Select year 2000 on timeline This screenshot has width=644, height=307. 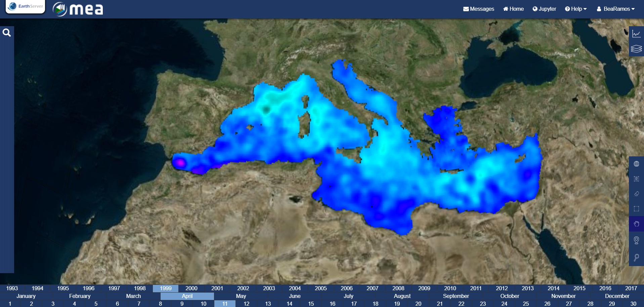pyautogui.click(x=191, y=288)
